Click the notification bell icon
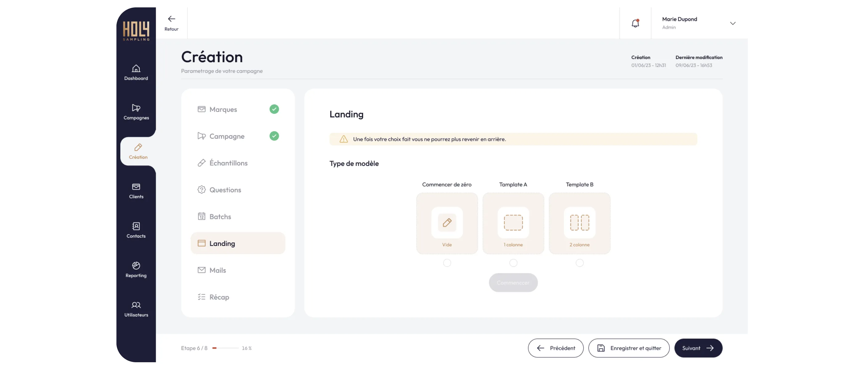Image resolution: width=868 pixels, height=369 pixels. coord(635,23)
